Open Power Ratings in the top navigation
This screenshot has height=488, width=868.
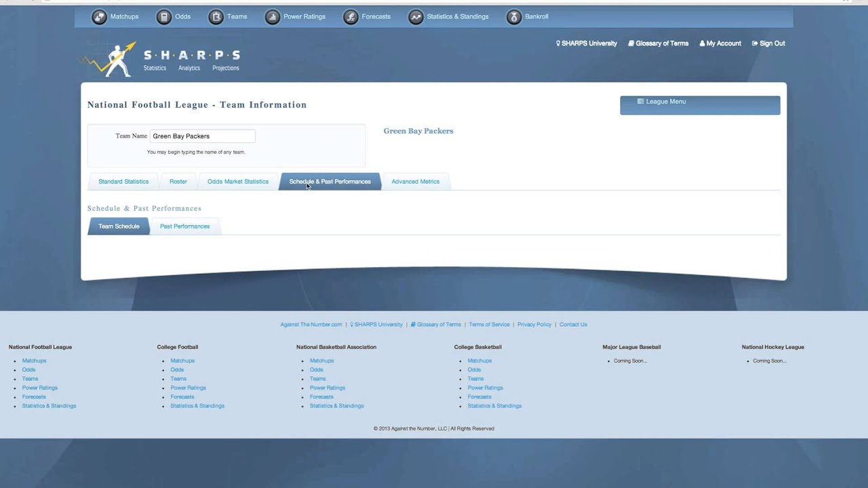304,17
